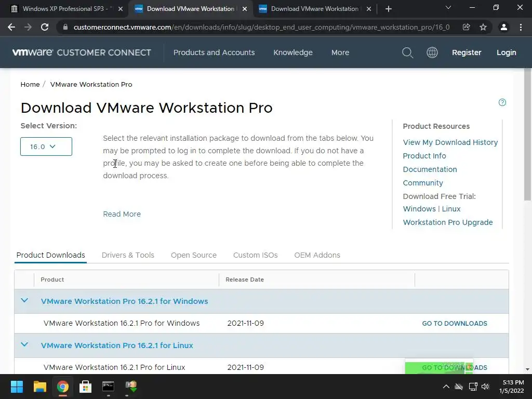Image resolution: width=532 pixels, height=399 pixels.
Task: Go back using the browser back arrow
Action: (11, 27)
